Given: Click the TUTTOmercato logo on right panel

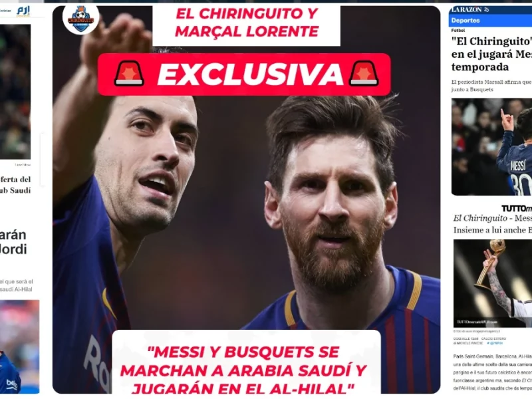Looking at the screenshot, I should coord(517,208).
